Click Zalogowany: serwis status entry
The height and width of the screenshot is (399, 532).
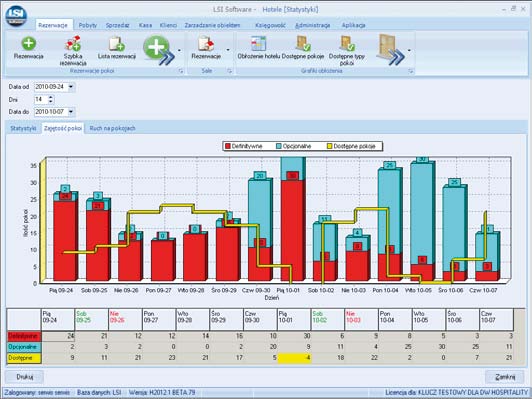(x=37, y=393)
